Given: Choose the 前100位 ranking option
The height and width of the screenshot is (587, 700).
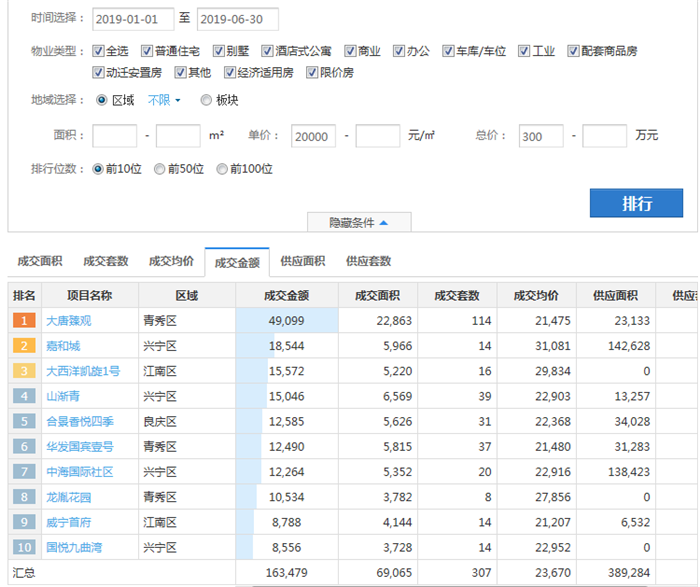Looking at the screenshot, I should coord(222,169).
